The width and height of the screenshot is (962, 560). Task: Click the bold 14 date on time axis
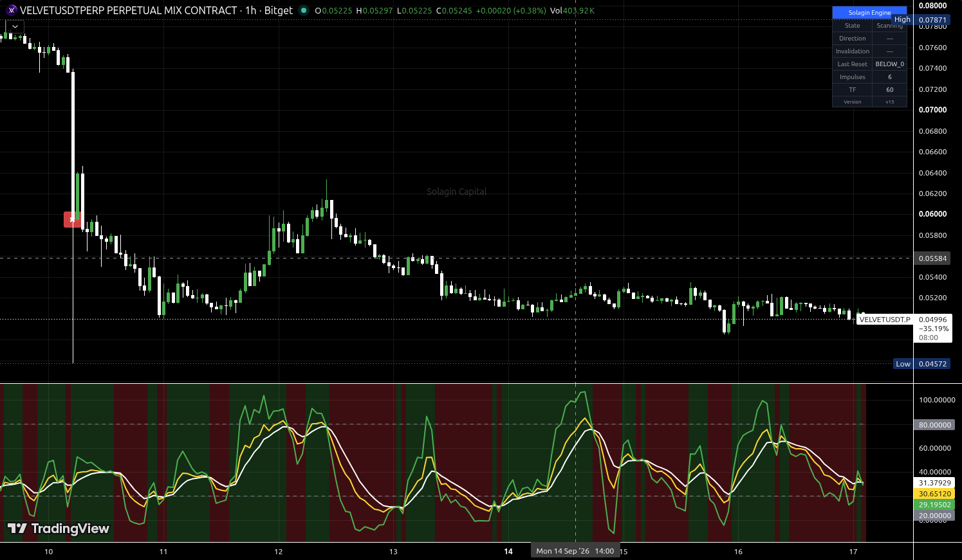508,552
